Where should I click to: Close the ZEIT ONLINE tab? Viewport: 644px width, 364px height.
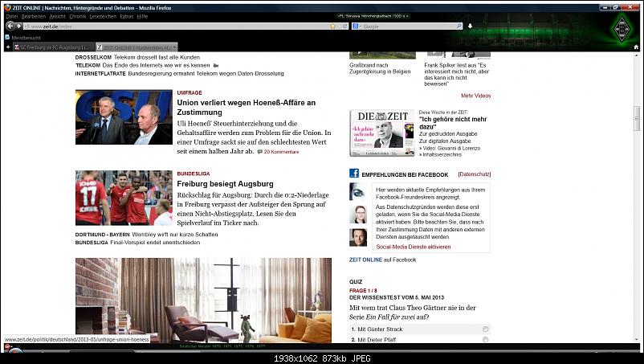pos(174,47)
